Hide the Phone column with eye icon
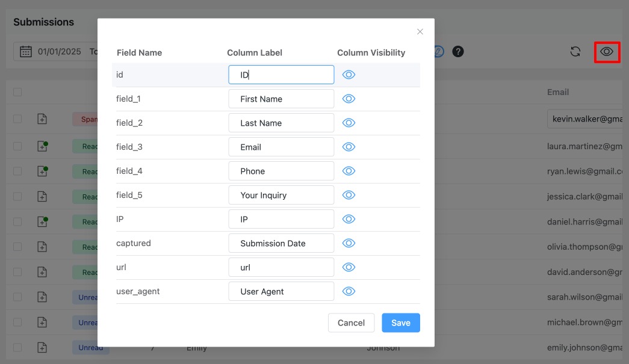Viewport: 629px width, 364px height. point(349,171)
